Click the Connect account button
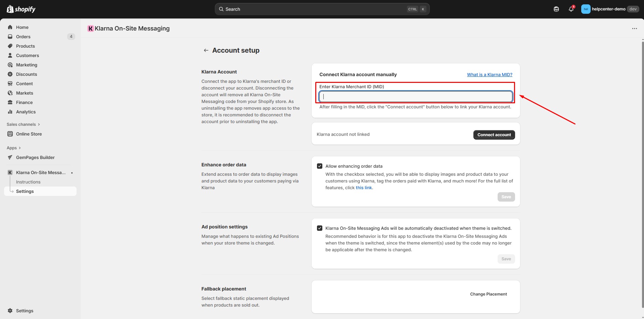This screenshot has height=319, width=644. (x=494, y=135)
